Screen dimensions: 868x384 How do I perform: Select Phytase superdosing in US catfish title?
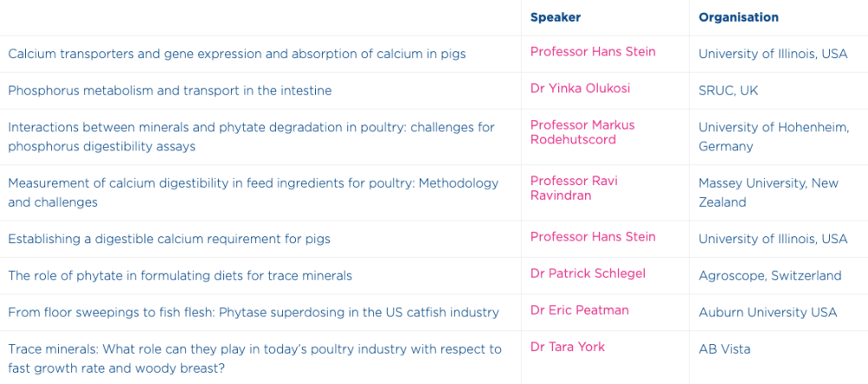coord(253,312)
